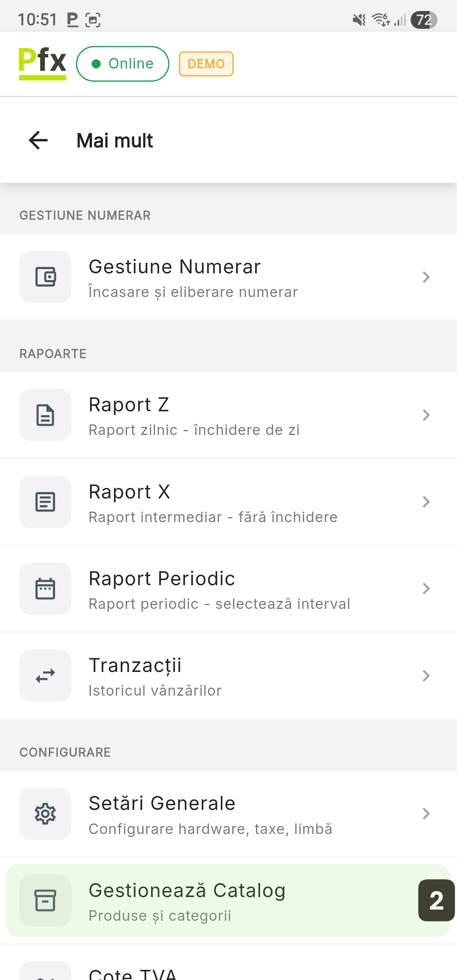The width and height of the screenshot is (457, 980).
Task: Click the Gestiune Numerar wallet icon
Action: 45,277
